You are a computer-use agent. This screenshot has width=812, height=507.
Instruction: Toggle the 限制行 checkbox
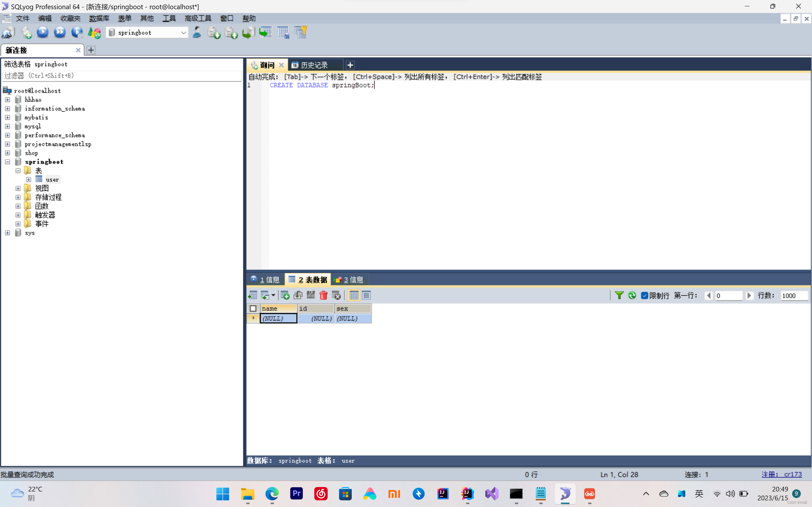click(644, 295)
